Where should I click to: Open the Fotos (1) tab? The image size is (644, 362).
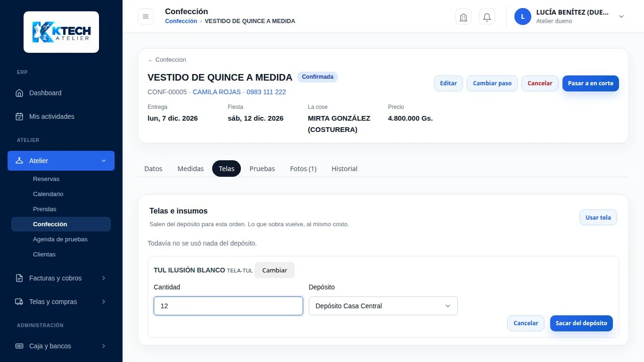[x=303, y=169]
